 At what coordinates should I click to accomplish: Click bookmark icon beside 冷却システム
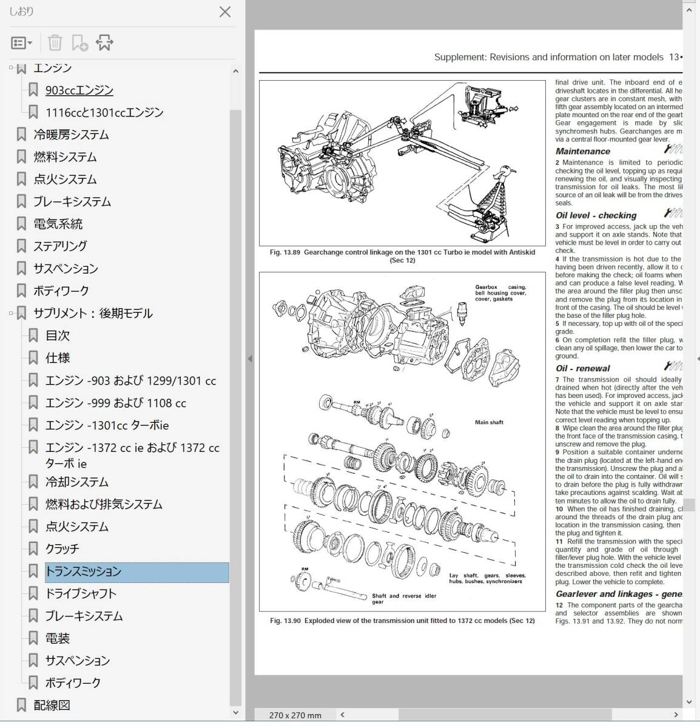pos(33,482)
